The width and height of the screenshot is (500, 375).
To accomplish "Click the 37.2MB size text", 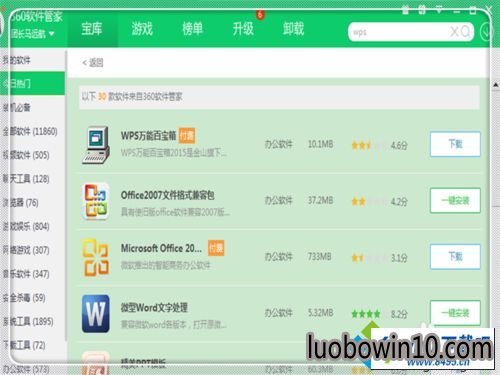I will point(320,201).
